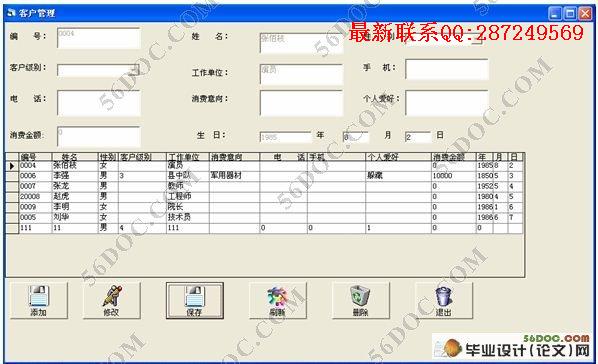Click the 工作单位 column header in grid
The image size is (598, 364).
188,157
